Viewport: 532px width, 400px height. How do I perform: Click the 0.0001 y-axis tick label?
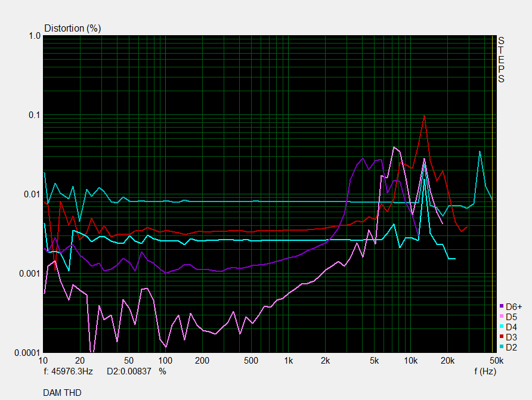point(27,353)
